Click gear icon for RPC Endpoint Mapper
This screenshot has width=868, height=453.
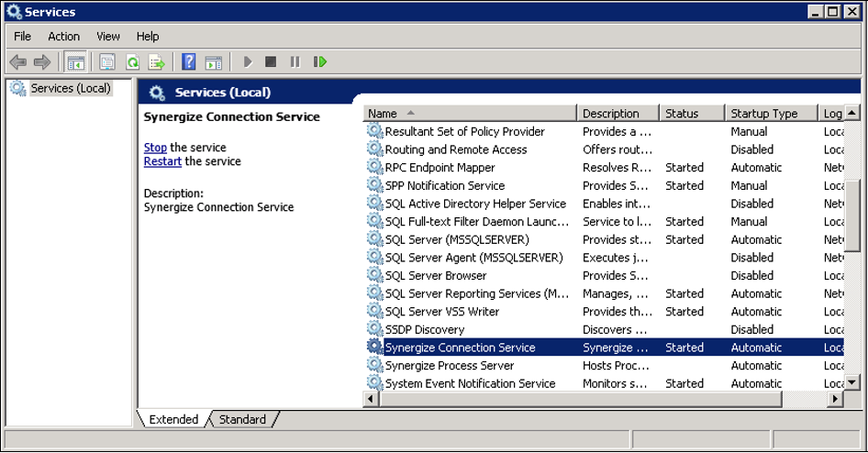click(x=374, y=167)
